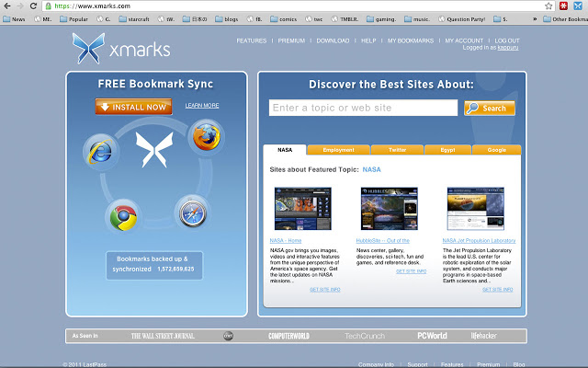Click the TechCrunch logo

pyautogui.click(x=365, y=336)
